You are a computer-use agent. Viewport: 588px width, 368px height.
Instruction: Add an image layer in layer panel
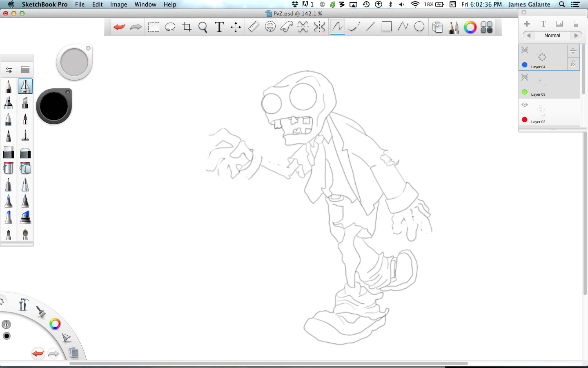click(559, 24)
